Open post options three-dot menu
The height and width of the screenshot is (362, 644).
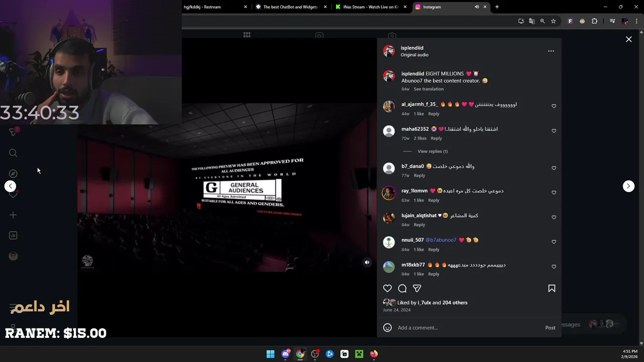pos(551,51)
